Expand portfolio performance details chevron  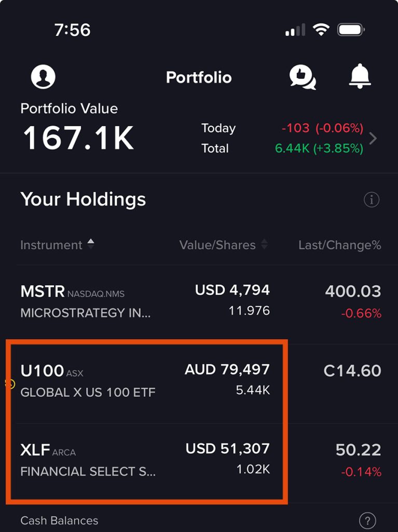click(373, 138)
